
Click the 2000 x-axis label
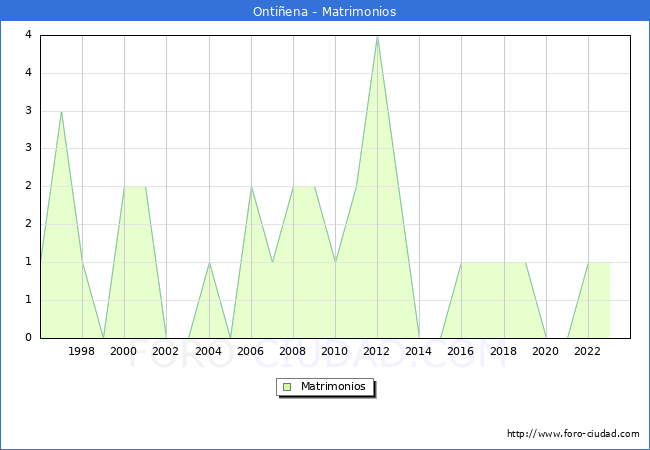(x=124, y=351)
